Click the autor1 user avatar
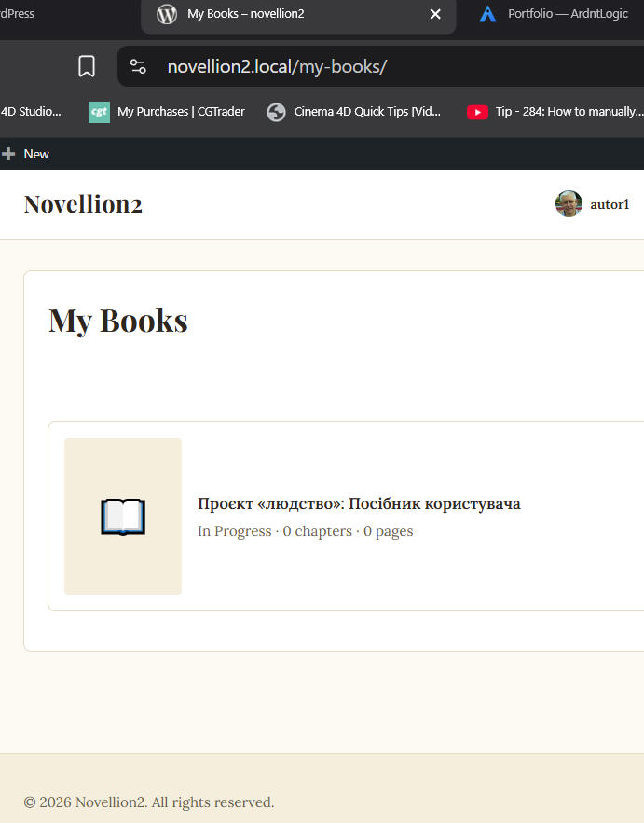The image size is (644, 823). [x=569, y=203]
